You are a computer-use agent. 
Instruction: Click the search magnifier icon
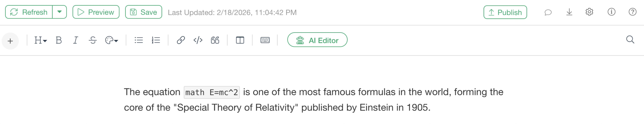coord(630,40)
